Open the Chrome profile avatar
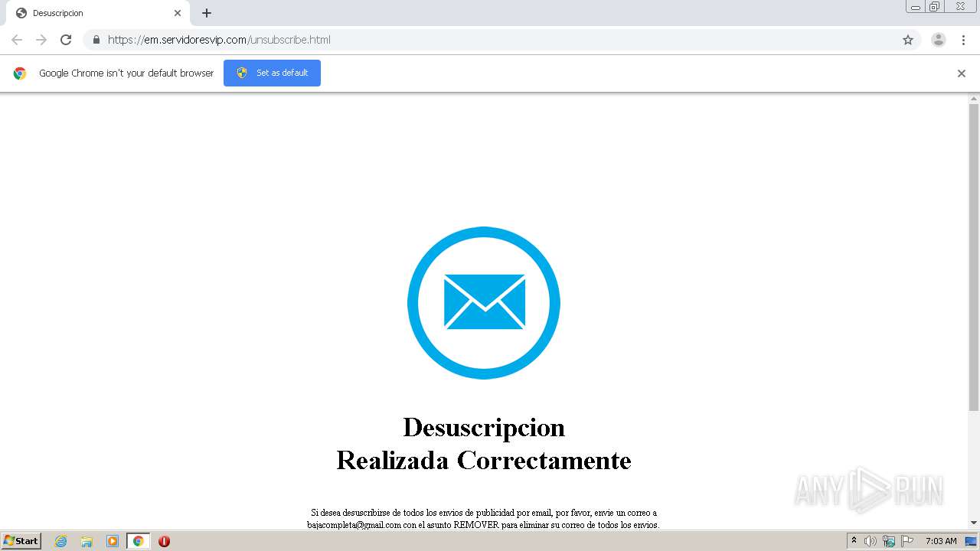 939,40
